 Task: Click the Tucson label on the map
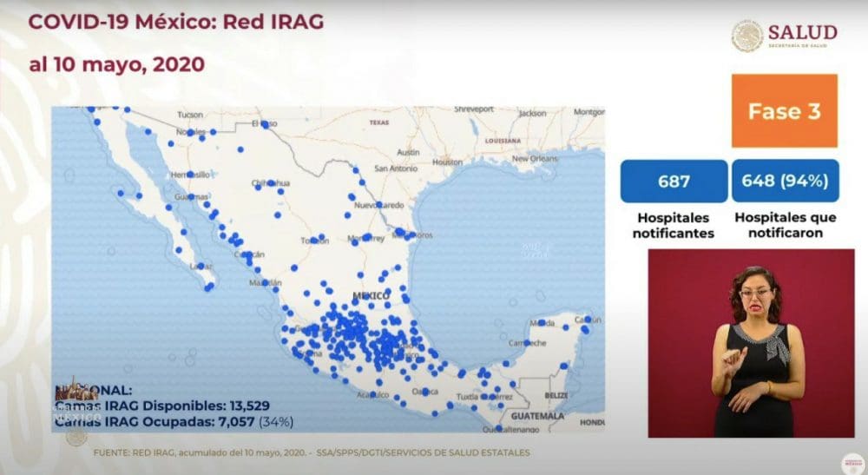point(190,115)
